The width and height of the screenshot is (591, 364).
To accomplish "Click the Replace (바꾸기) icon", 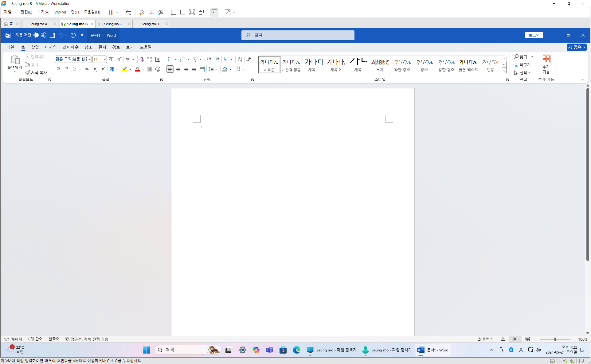I will [x=522, y=65].
